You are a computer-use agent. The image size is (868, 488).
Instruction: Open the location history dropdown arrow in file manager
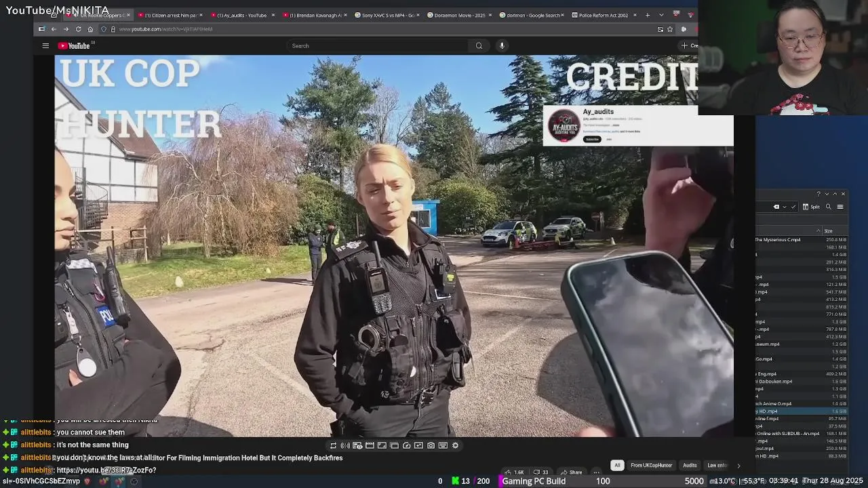(x=785, y=207)
